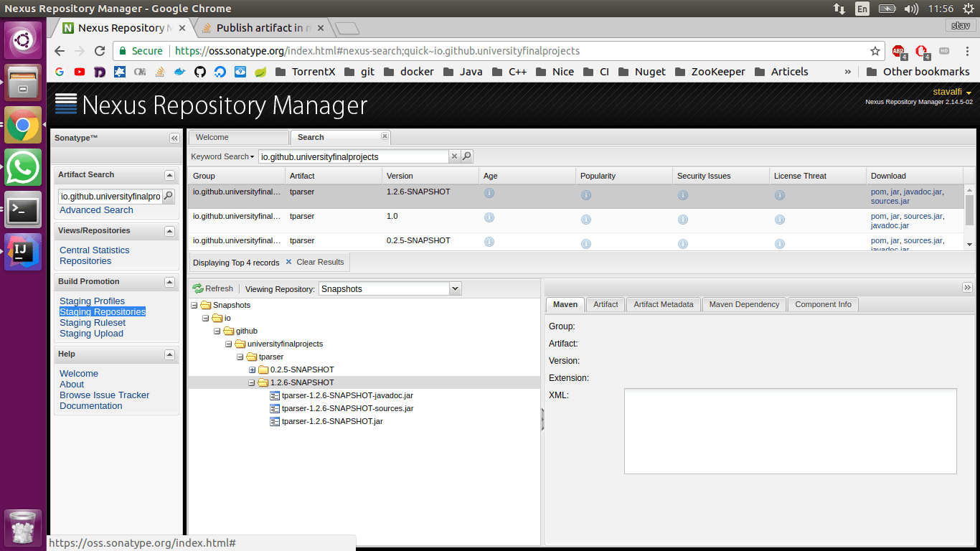Go back to the previous page
The width and height of the screenshot is (980, 551).
60,51
